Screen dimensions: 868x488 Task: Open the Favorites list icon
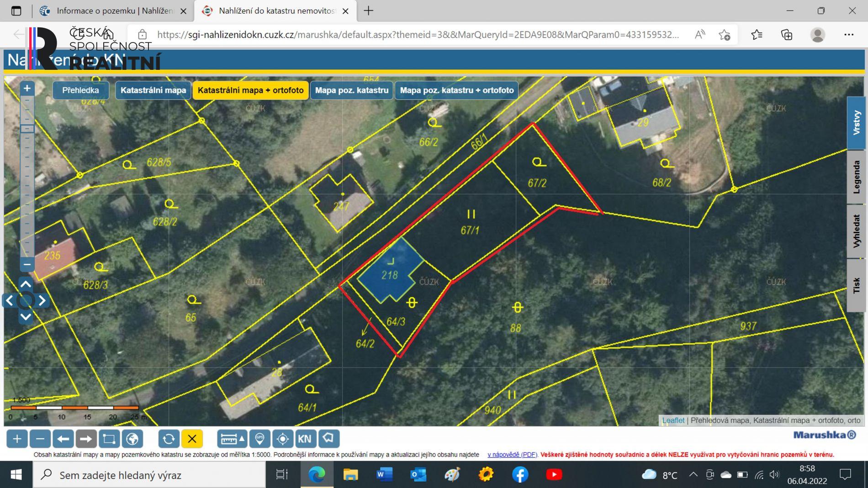pyautogui.click(x=757, y=35)
